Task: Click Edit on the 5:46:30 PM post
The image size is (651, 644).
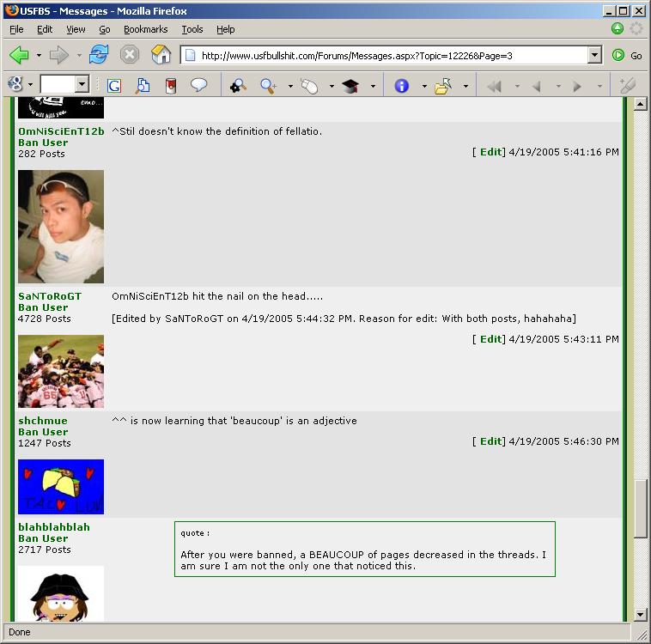Action: pos(490,441)
